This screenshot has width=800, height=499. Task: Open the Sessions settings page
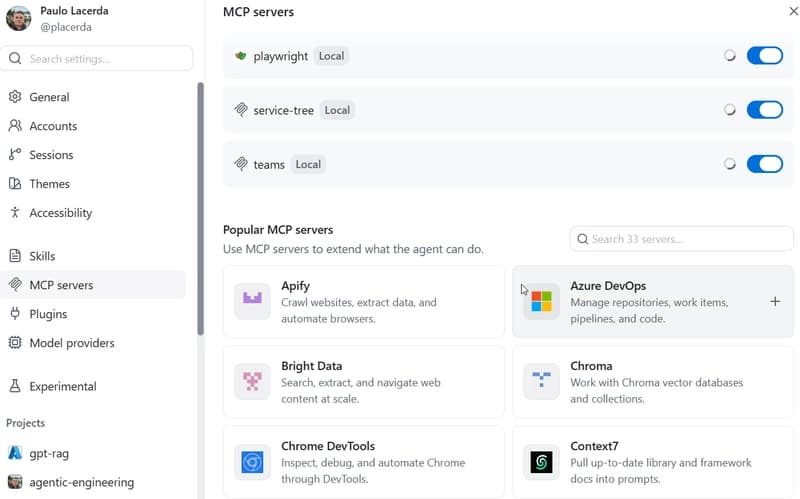(93, 155)
